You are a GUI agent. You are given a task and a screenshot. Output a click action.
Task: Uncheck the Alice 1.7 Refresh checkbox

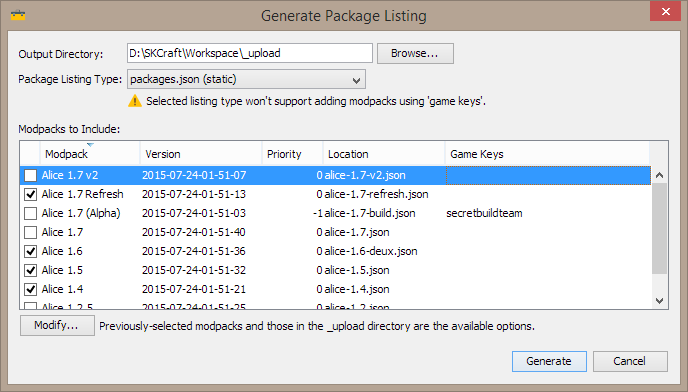30,194
